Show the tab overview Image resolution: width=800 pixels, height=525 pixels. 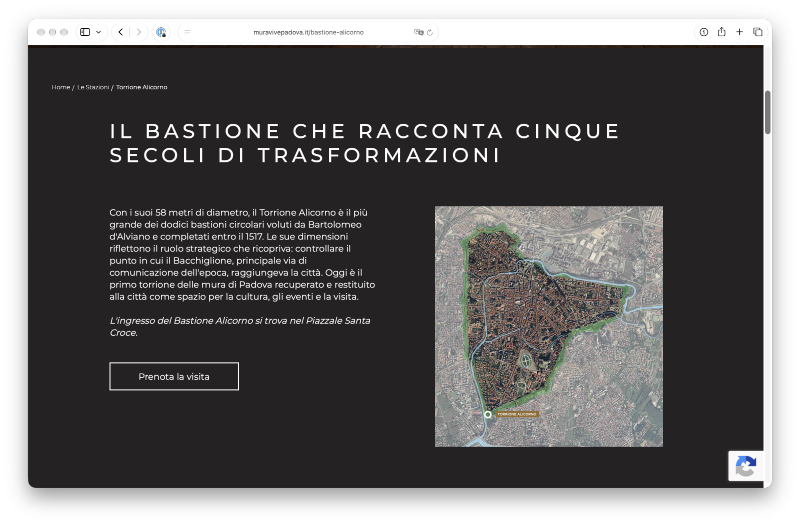pos(758,32)
